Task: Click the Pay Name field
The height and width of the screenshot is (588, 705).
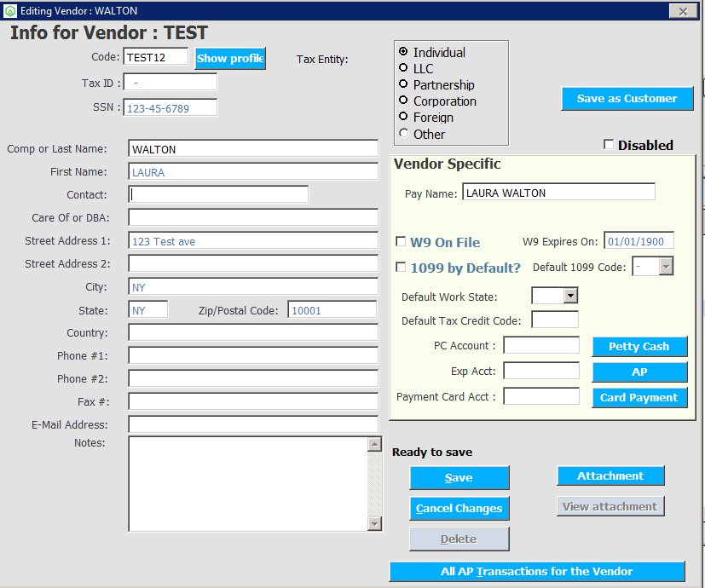Action: coord(558,193)
